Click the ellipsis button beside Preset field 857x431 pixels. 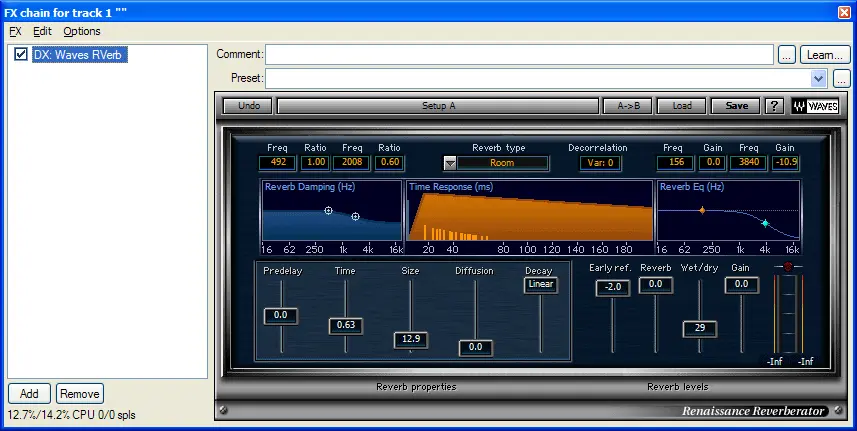point(842,79)
